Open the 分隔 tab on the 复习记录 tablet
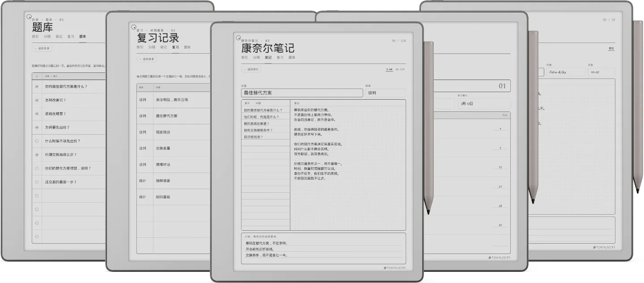Viewport: 644px width, 283px height. (x=152, y=47)
